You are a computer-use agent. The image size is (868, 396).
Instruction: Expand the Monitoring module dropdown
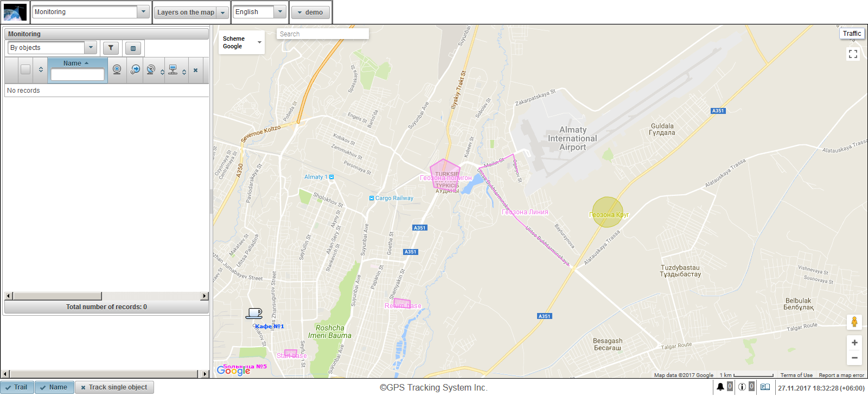click(143, 12)
